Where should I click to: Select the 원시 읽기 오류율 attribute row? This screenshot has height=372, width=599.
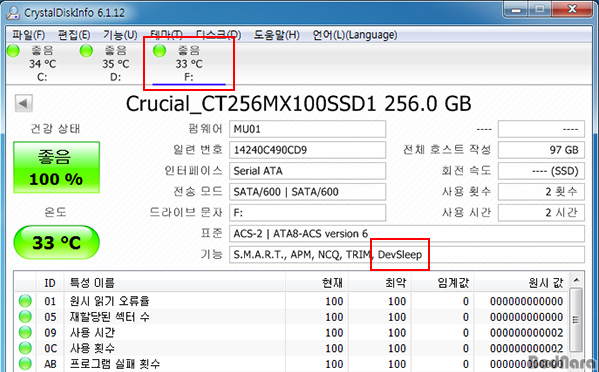[291, 301]
